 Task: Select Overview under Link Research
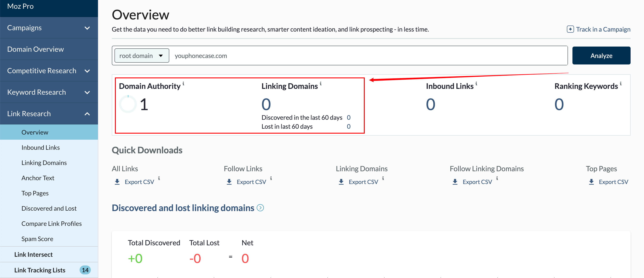coord(49,132)
